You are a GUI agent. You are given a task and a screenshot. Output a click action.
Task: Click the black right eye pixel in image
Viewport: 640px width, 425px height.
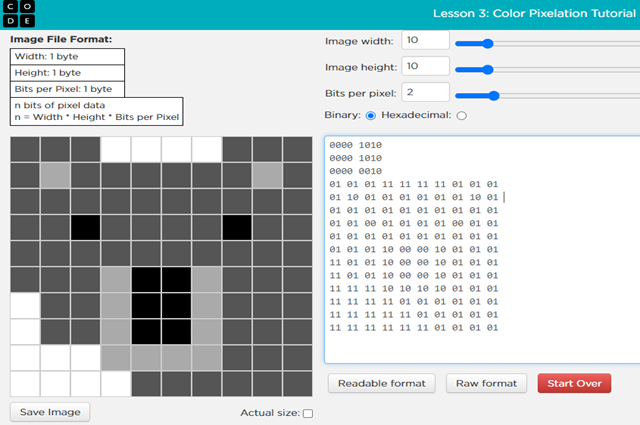(237, 227)
